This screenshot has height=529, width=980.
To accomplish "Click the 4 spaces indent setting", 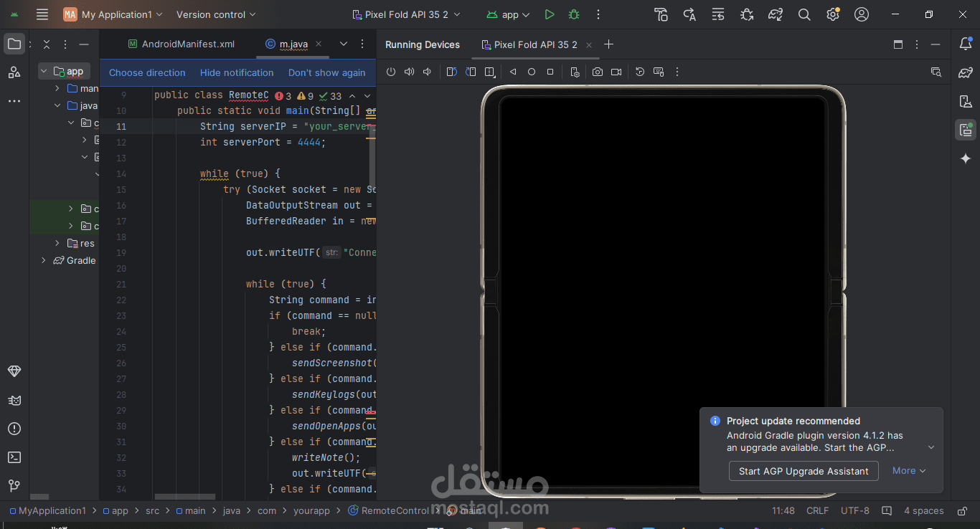I will [x=923, y=511].
